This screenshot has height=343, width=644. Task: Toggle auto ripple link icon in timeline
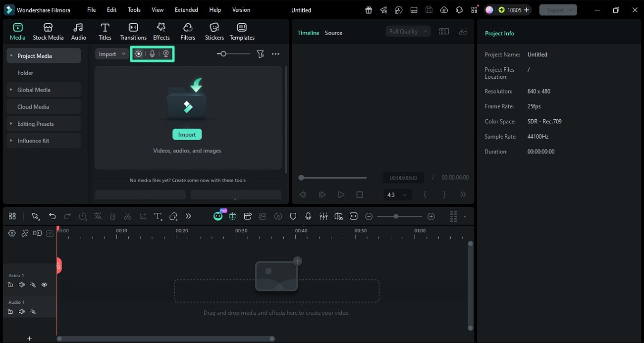pos(37,233)
